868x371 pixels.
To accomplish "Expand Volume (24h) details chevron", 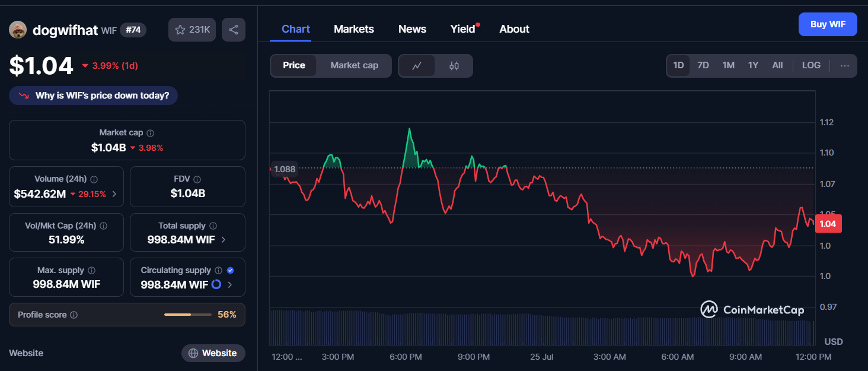I will 114,194.
